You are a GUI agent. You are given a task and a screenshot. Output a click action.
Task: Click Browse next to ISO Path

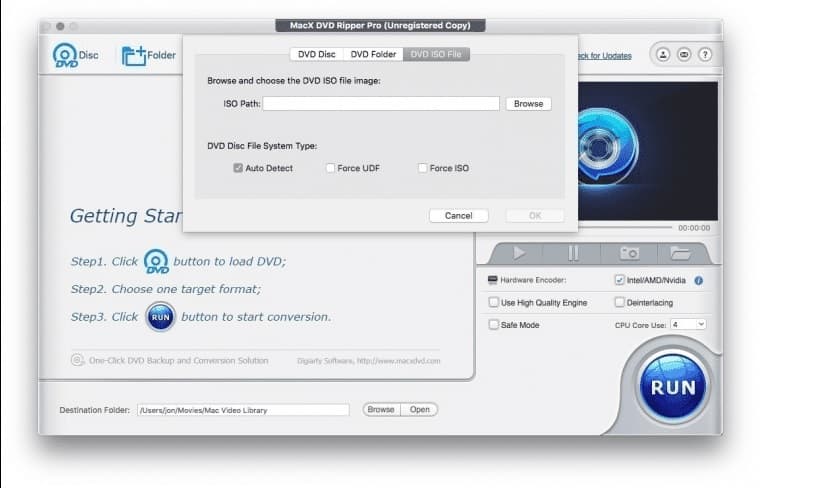pyautogui.click(x=529, y=104)
